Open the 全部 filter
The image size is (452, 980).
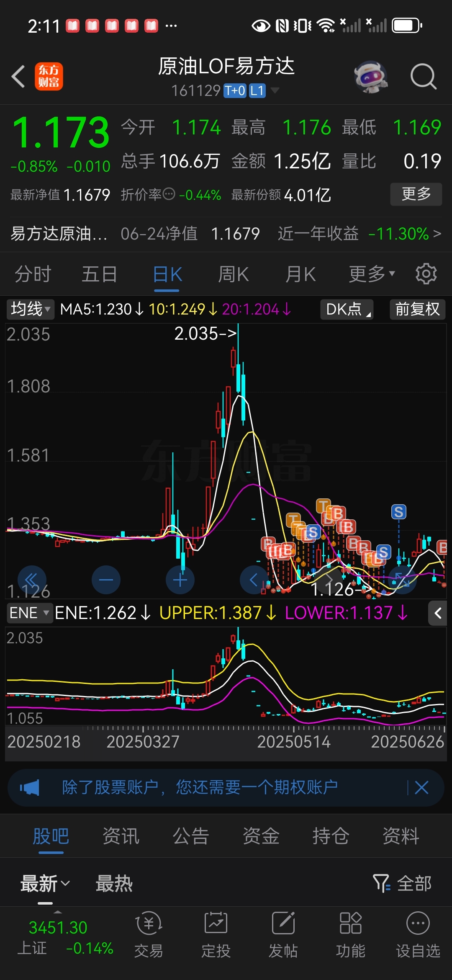coord(402,884)
